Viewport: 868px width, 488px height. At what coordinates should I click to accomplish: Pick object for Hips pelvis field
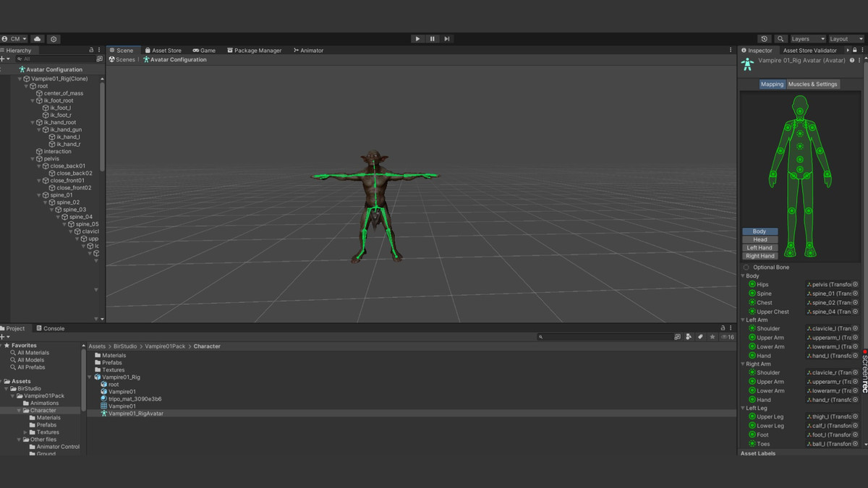pos(856,285)
